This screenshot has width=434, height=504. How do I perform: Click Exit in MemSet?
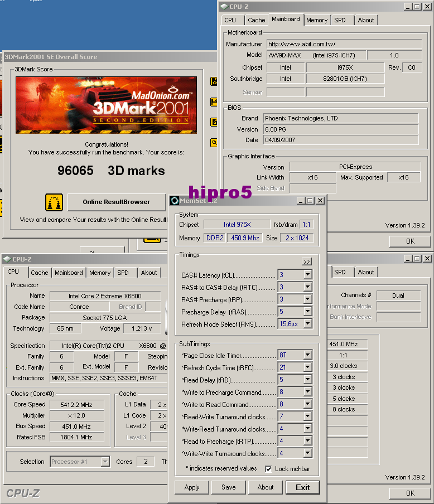pyautogui.click(x=303, y=487)
